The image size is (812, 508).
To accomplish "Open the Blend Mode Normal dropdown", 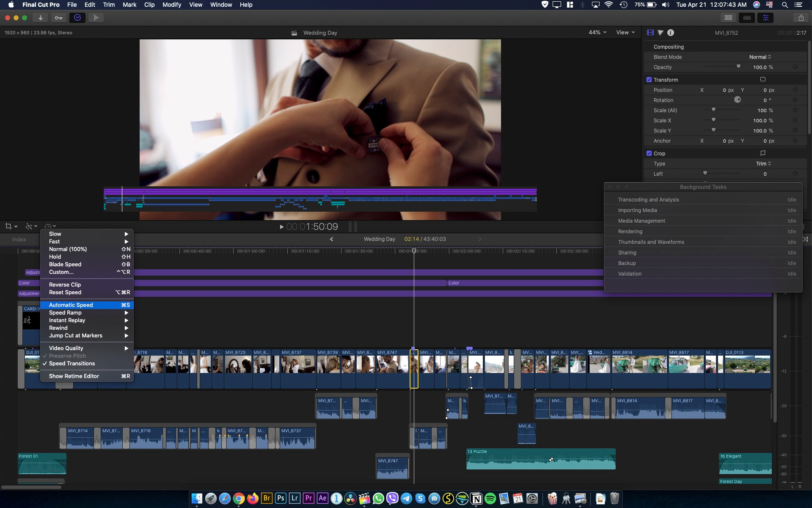I will point(760,57).
